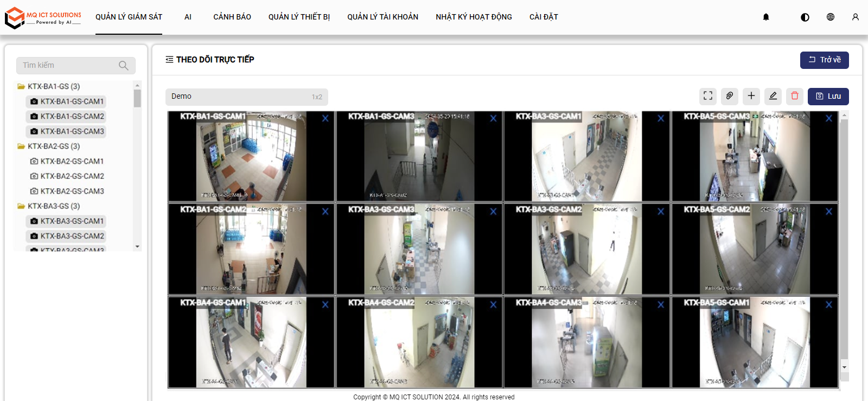868x401 pixels.
Task: Delete the layout with red trash icon
Action: pyautogui.click(x=795, y=96)
